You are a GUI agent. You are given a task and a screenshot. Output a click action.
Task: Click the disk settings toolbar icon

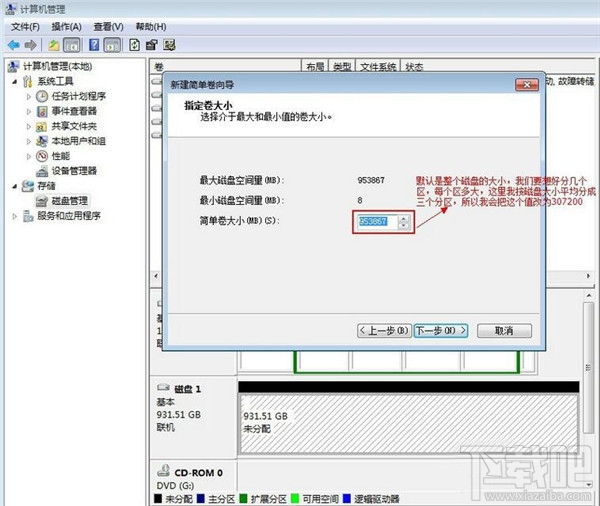[x=170, y=45]
